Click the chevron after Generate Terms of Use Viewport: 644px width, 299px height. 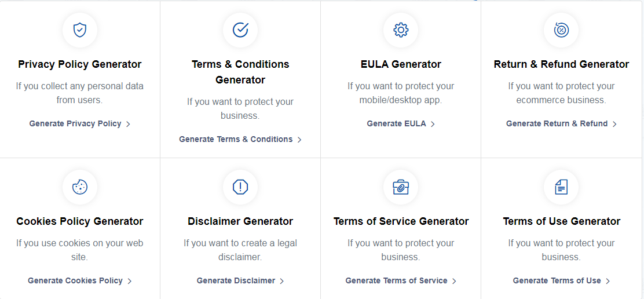[608, 282]
